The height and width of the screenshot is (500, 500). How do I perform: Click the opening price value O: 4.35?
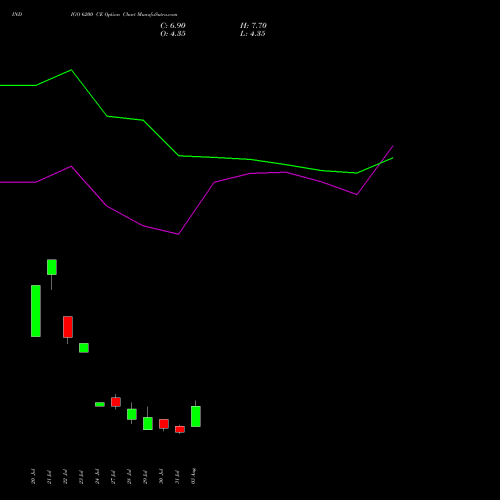pos(173,34)
